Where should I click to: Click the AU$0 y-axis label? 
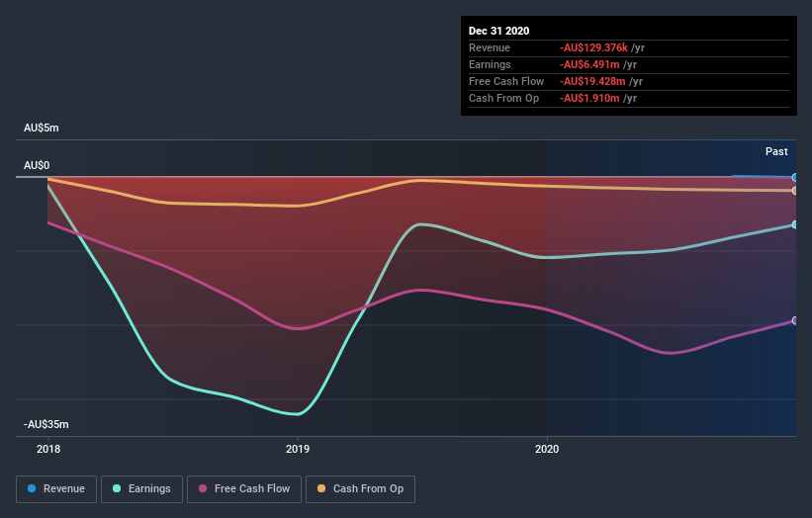click(x=37, y=166)
